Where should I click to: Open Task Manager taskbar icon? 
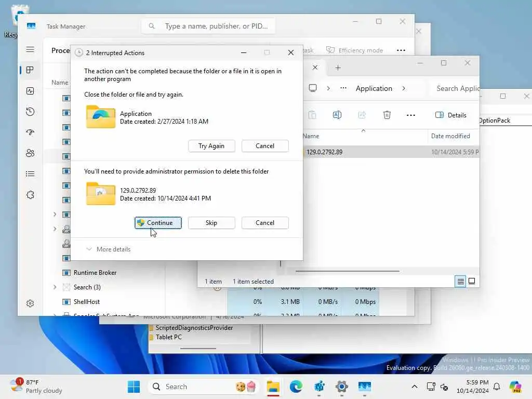click(x=364, y=387)
